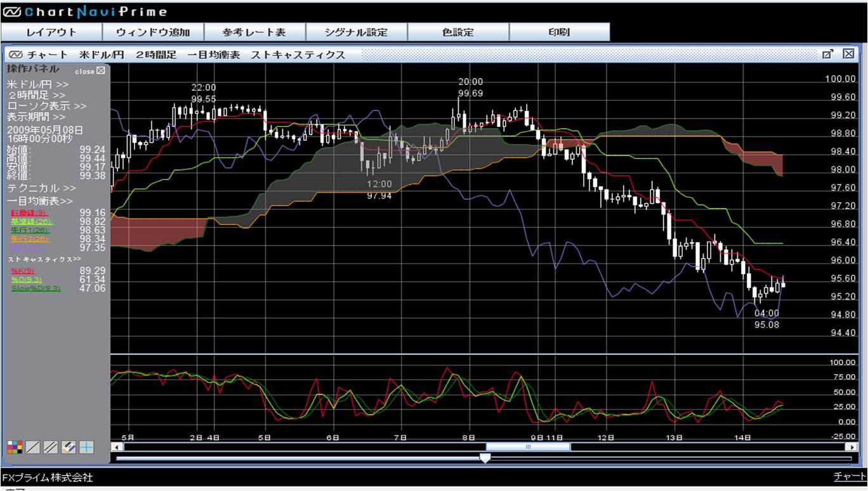Click the orange 先行2(26) indicator link
This screenshot has height=491, width=868.
pos(30,239)
